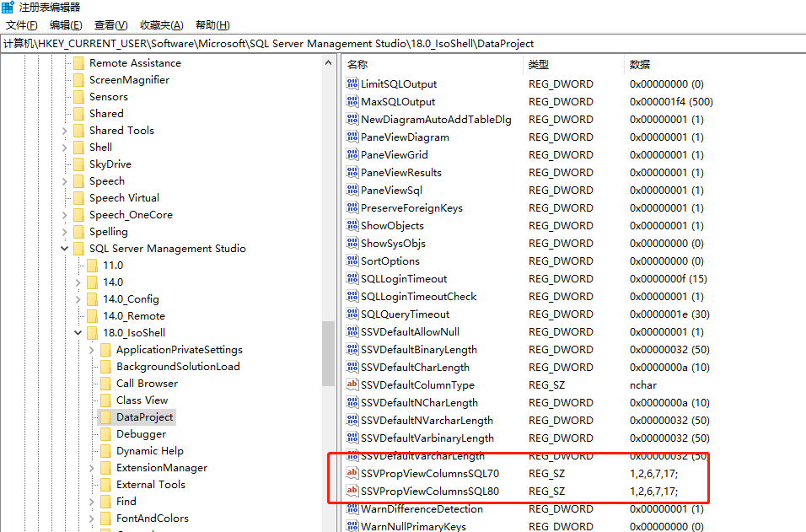Screen dimensions: 806x532
Task: Click the DataProject folder icon
Action: click(105, 416)
